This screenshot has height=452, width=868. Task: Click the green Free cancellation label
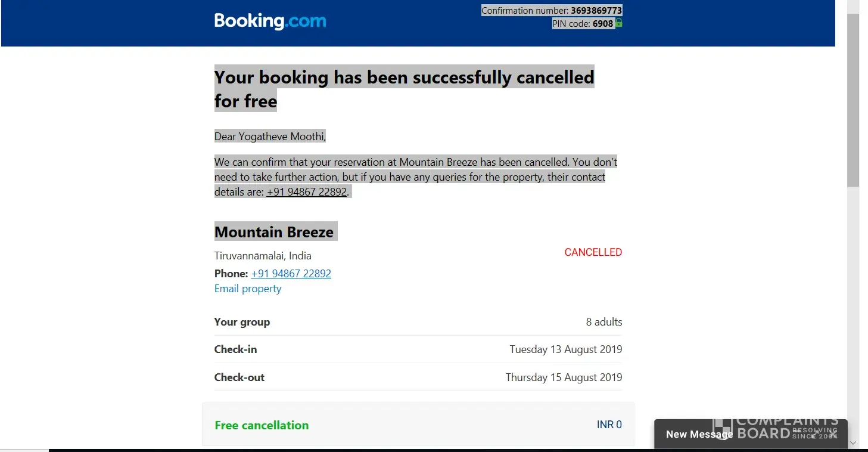[262, 425]
